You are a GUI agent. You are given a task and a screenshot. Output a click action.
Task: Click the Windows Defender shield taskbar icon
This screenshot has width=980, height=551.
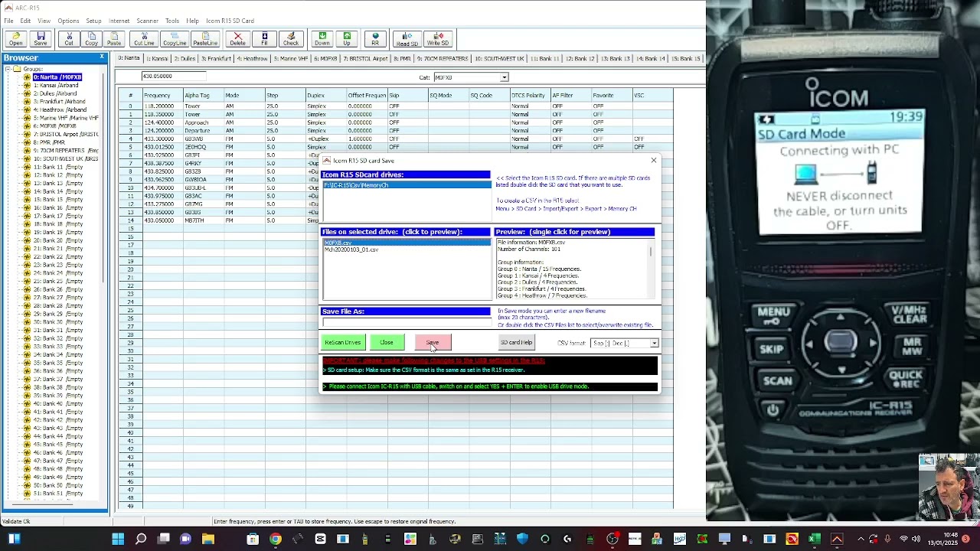point(522,540)
